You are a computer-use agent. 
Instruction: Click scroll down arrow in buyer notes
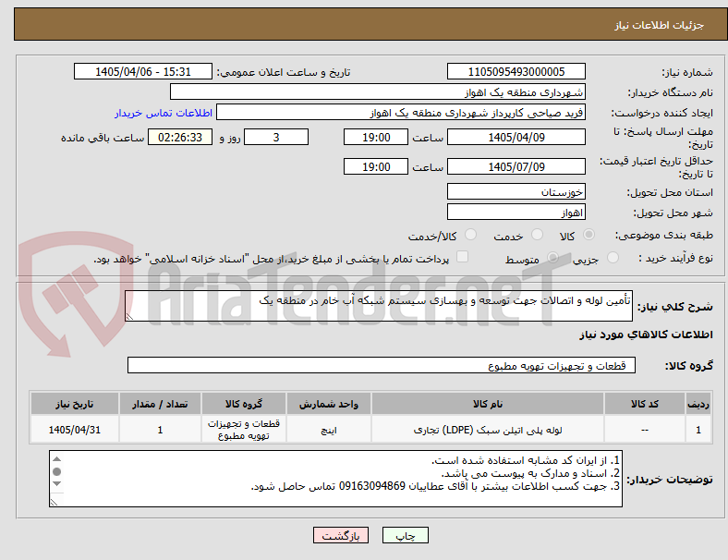point(56,484)
